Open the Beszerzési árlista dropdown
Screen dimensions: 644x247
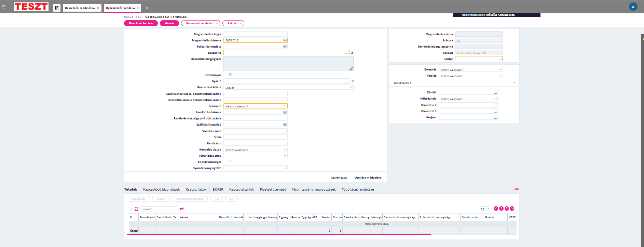tap(288, 87)
